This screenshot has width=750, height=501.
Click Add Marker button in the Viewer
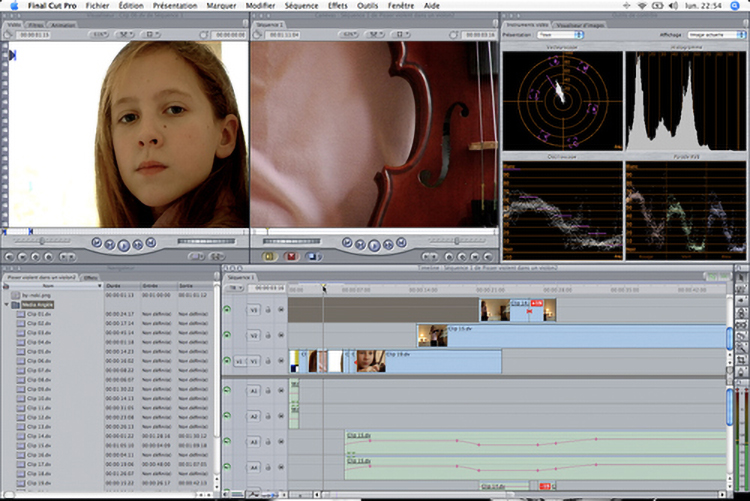(48, 257)
